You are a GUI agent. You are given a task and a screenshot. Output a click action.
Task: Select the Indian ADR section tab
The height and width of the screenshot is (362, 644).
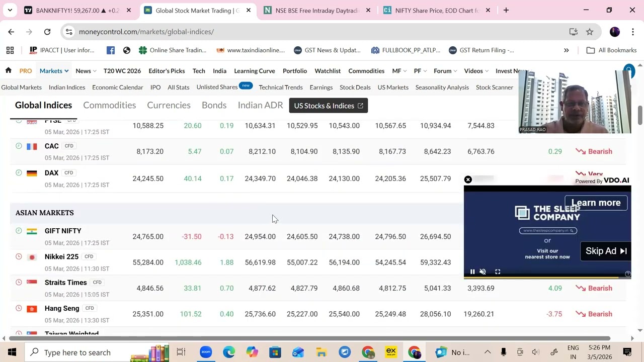pyautogui.click(x=260, y=105)
